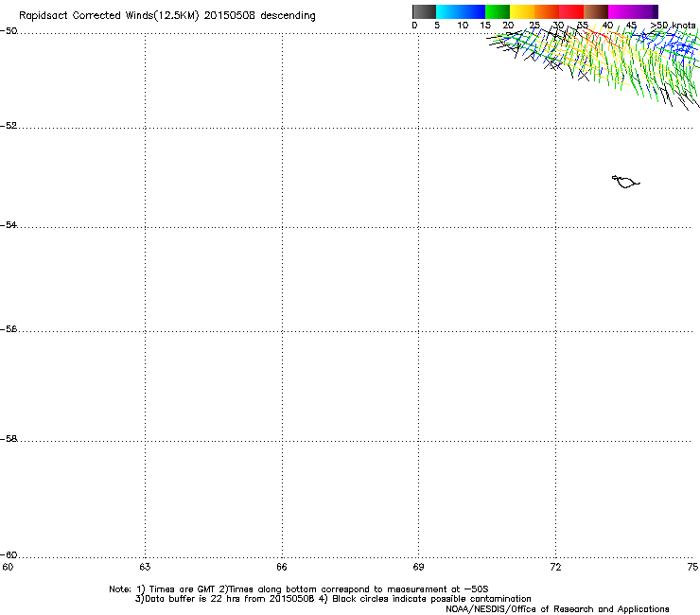Click the '40' legend scale label
This screenshot has width=700, height=615.
pyautogui.click(x=607, y=26)
